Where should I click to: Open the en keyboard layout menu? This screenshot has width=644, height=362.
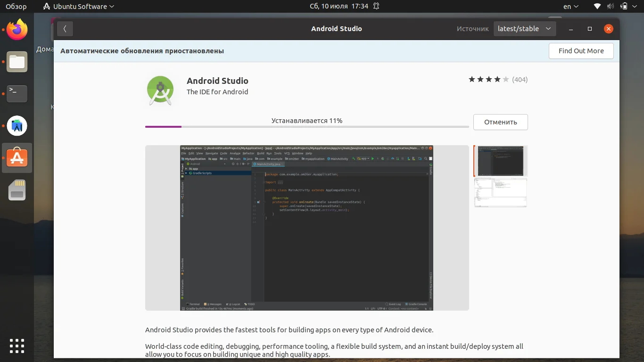[x=571, y=7]
